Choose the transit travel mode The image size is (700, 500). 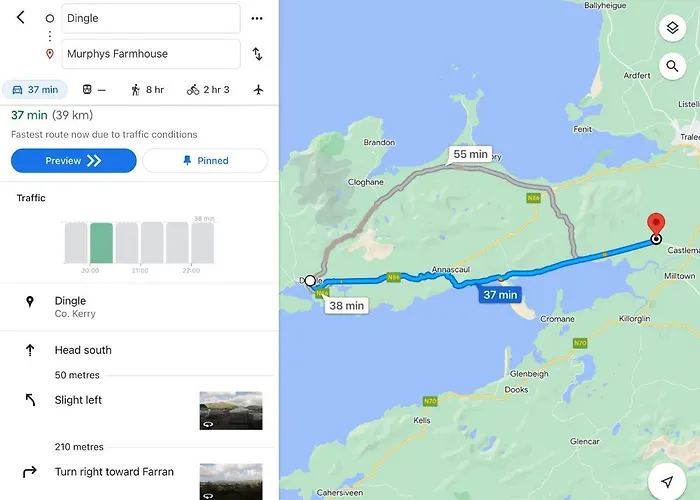93,90
